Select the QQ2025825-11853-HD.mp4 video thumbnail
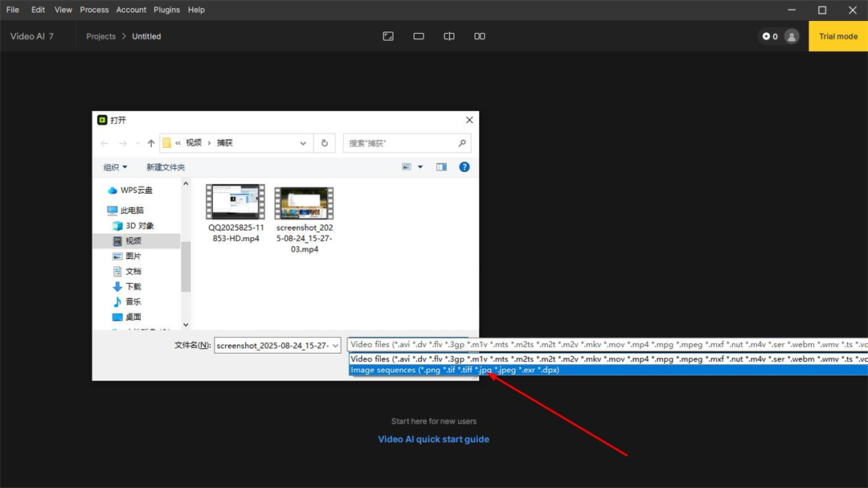Viewport: 868px width, 488px height. (235, 203)
